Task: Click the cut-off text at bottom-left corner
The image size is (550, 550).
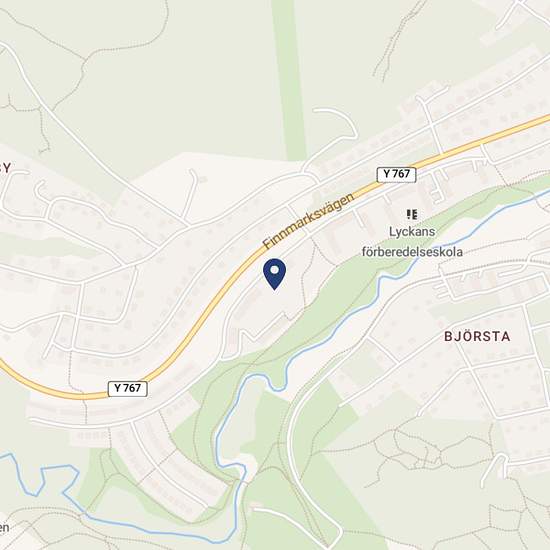Action: (4, 527)
